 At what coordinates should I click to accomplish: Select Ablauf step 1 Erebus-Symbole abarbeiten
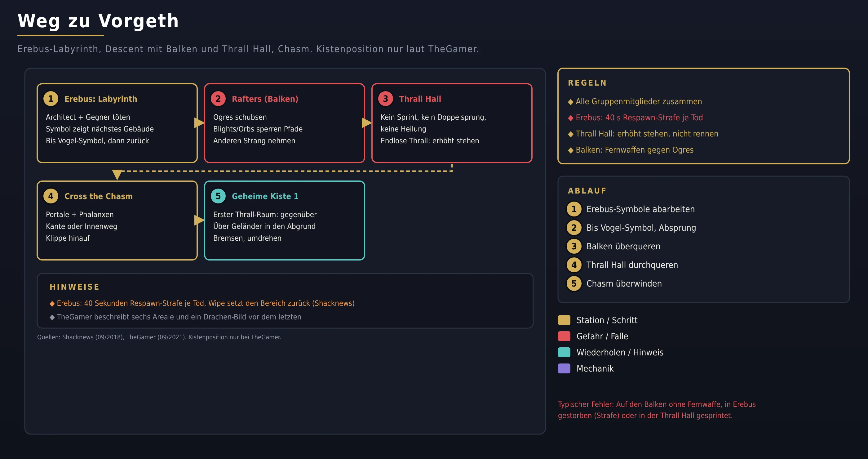click(631, 209)
